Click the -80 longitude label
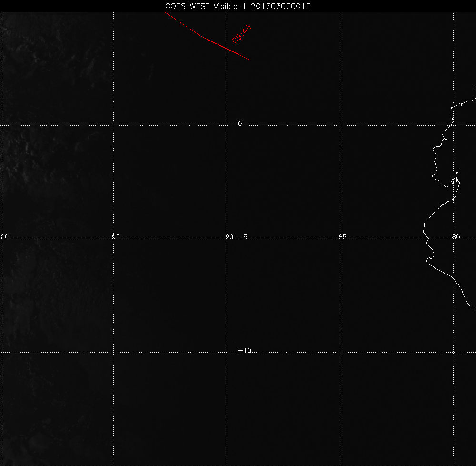The height and width of the screenshot is (466, 476). 454,237
